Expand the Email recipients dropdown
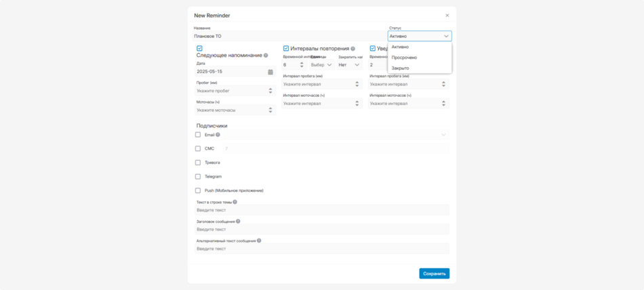The image size is (644, 290). pyautogui.click(x=443, y=135)
